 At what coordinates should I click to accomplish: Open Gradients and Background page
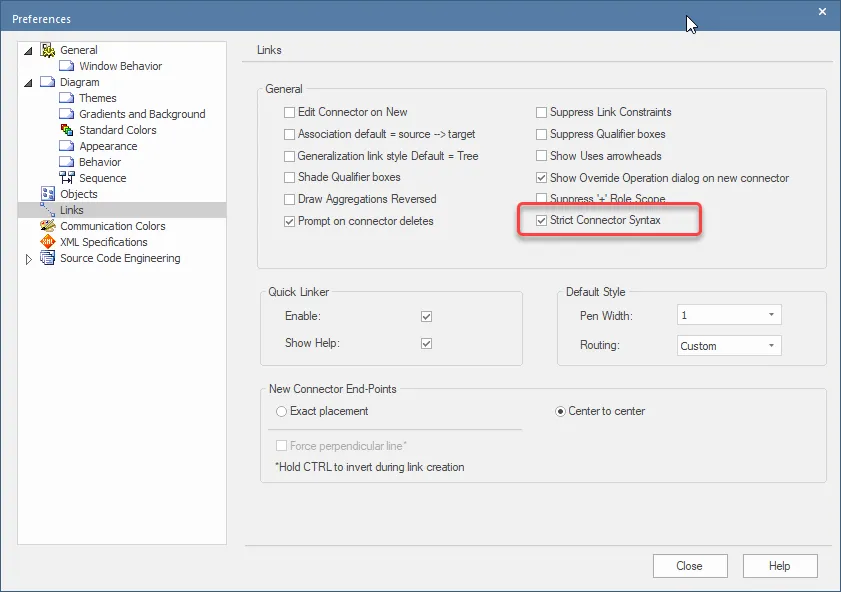pyautogui.click(x=142, y=114)
